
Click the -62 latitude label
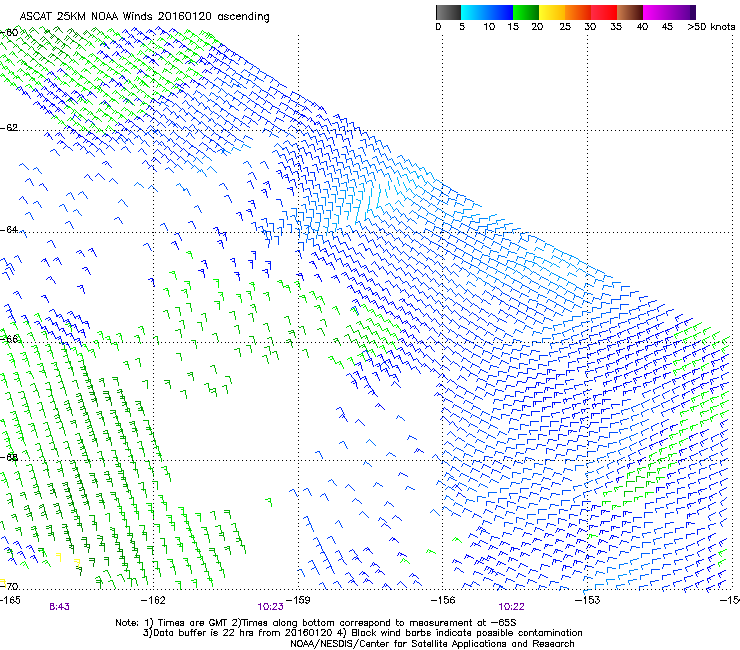pos(9,128)
